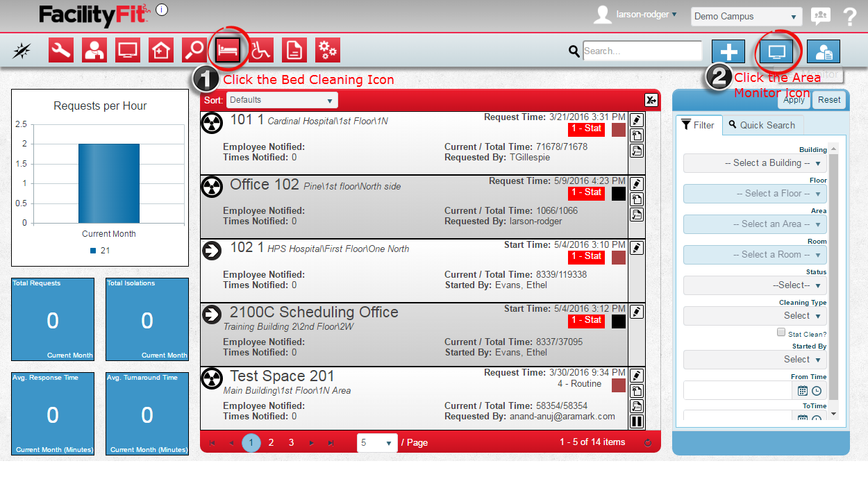The width and height of the screenshot is (868, 477).
Task: Click the Reset filter button
Action: point(829,100)
